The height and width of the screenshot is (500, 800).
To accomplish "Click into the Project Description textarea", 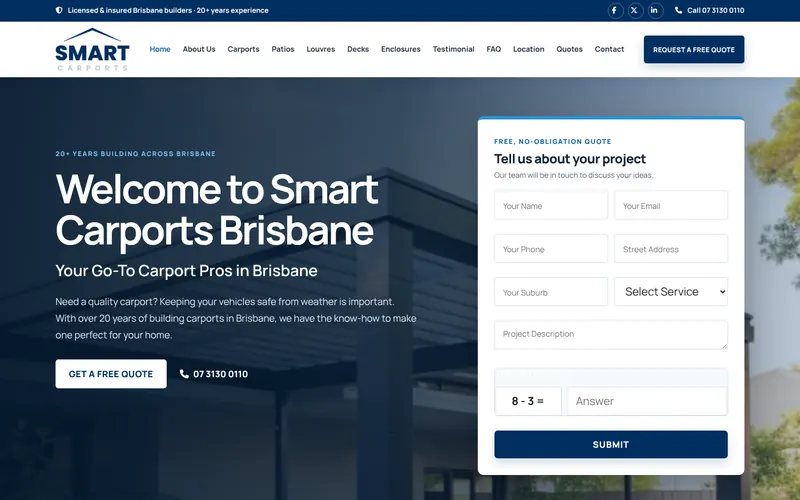I will (611, 335).
